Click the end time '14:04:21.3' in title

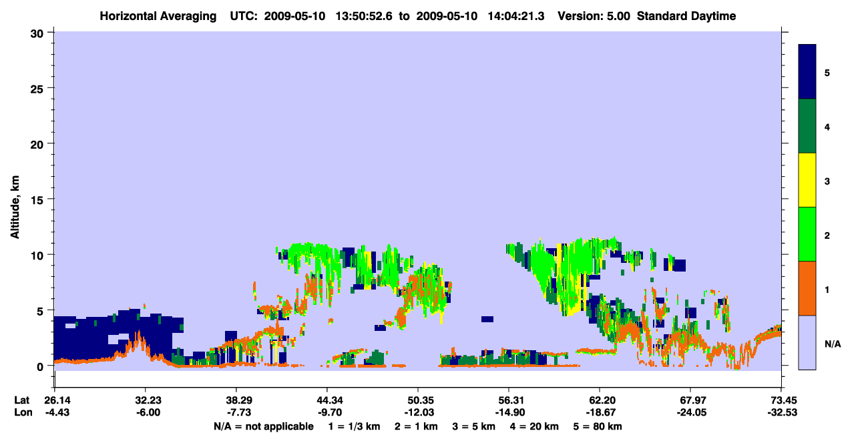tap(517, 16)
